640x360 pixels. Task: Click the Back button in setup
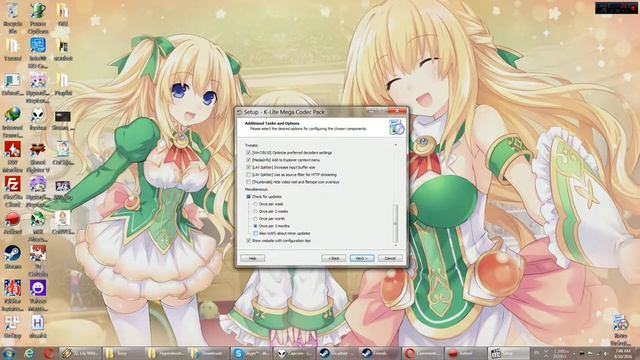tap(333, 258)
